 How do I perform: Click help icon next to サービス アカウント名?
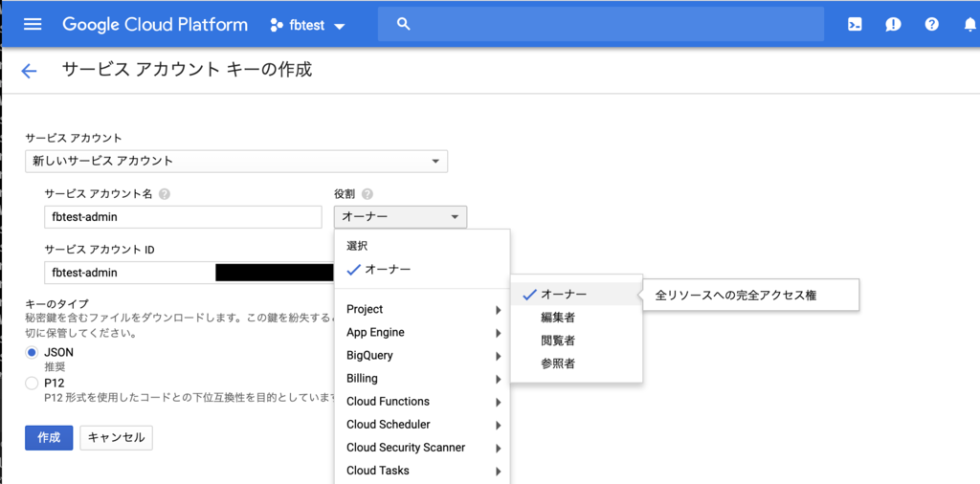(165, 193)
